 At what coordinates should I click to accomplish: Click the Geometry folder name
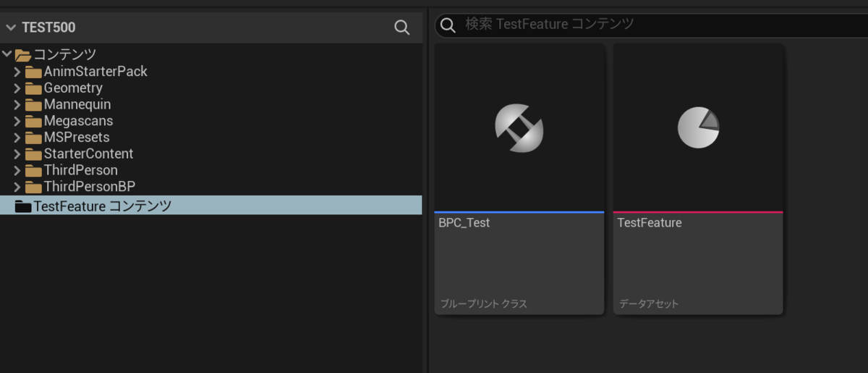pyautogui.click(x=73, y=88)
